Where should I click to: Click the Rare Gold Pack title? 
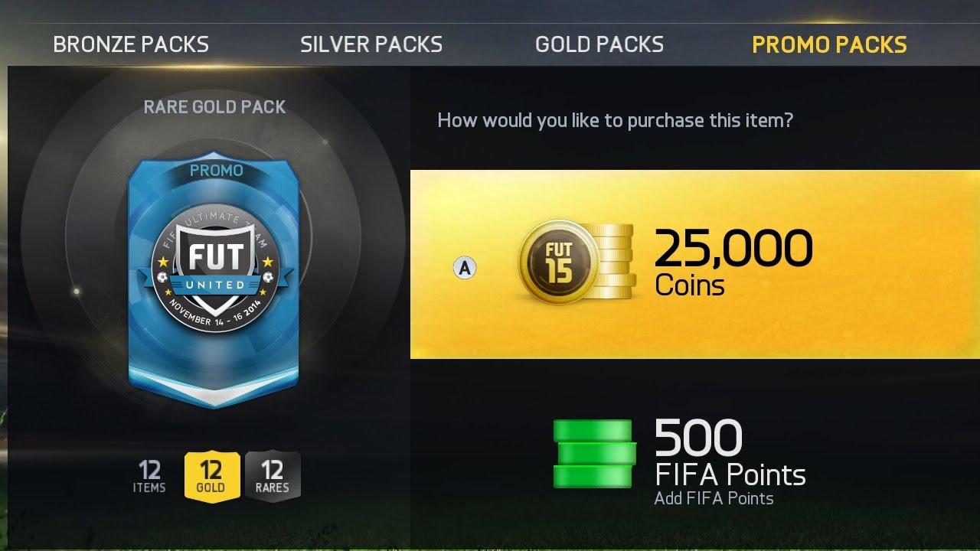pos(215,107)
